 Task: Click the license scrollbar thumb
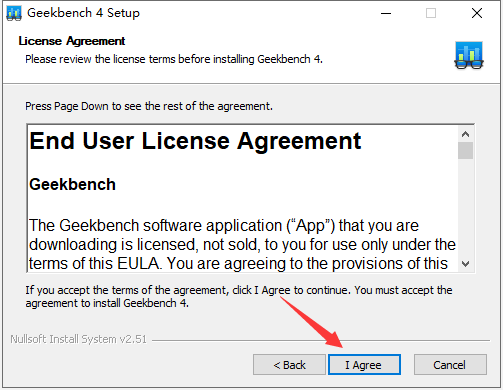tap(466, 151)
